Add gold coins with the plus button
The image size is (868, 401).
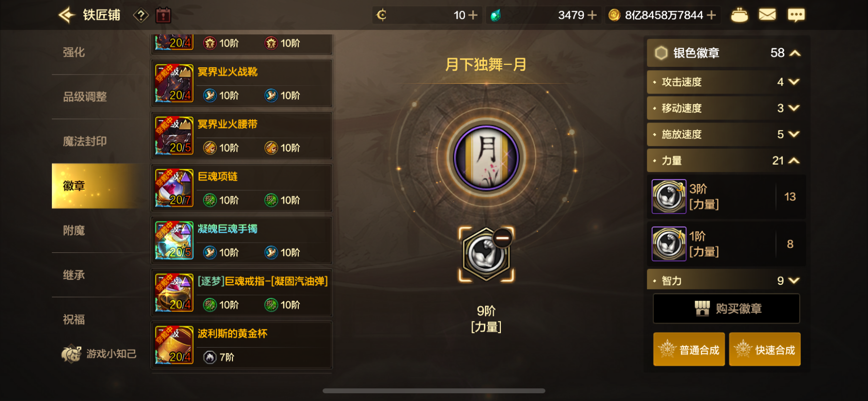[712, 15]
